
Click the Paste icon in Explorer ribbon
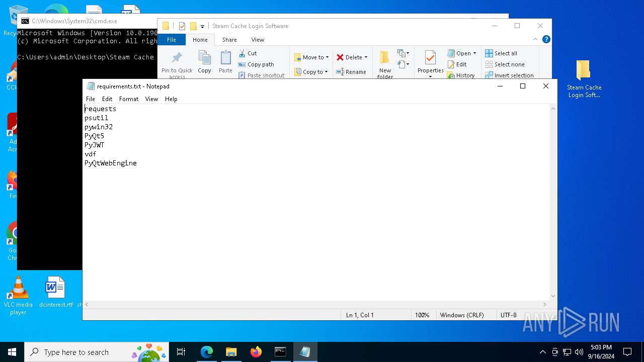[225, 58]
